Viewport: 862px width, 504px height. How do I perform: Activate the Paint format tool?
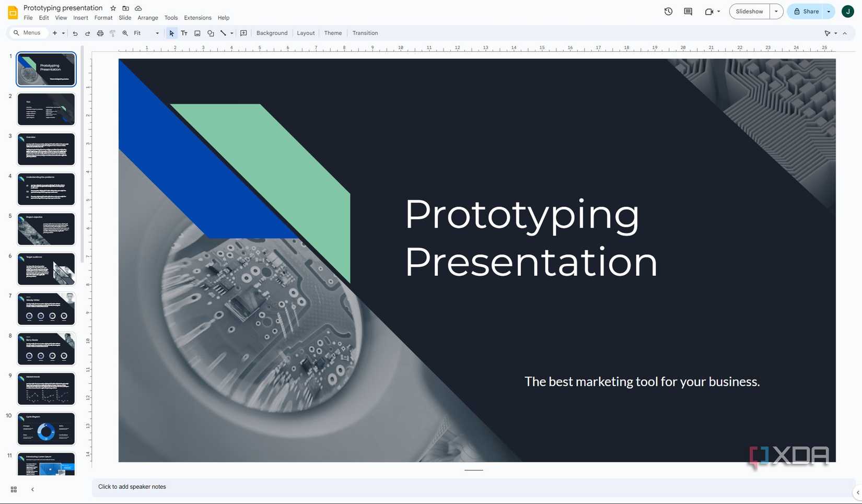pyautogui.click(x=112, y=33)
